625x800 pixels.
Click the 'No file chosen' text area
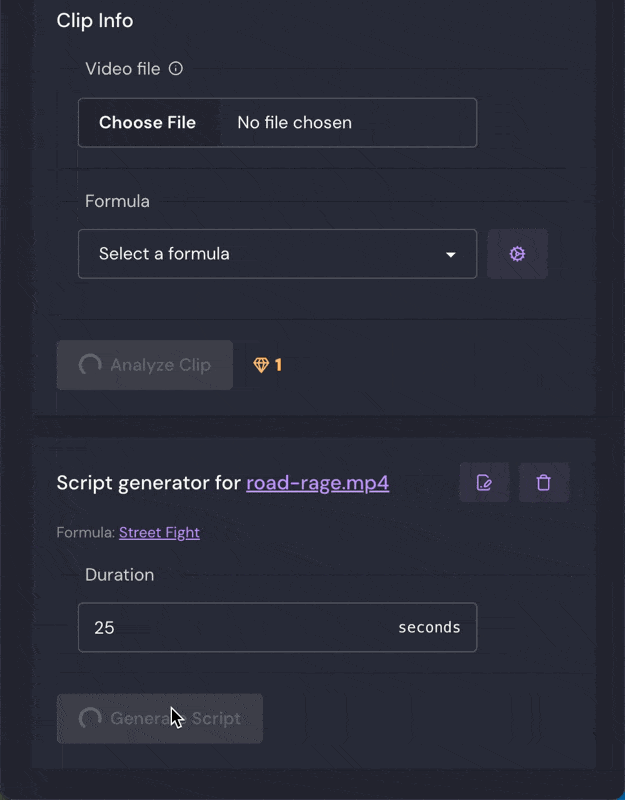click(294, 122)
